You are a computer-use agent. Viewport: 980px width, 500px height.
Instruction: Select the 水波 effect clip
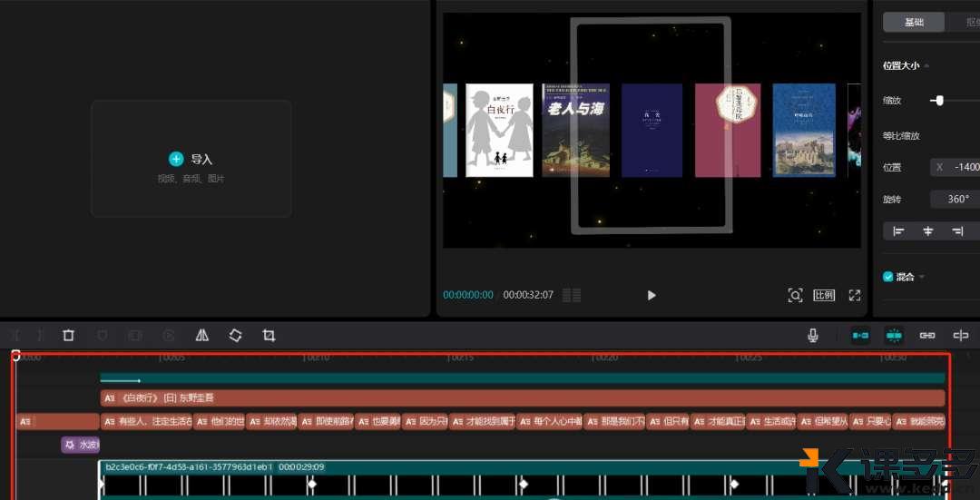click(x=80, y=445)
